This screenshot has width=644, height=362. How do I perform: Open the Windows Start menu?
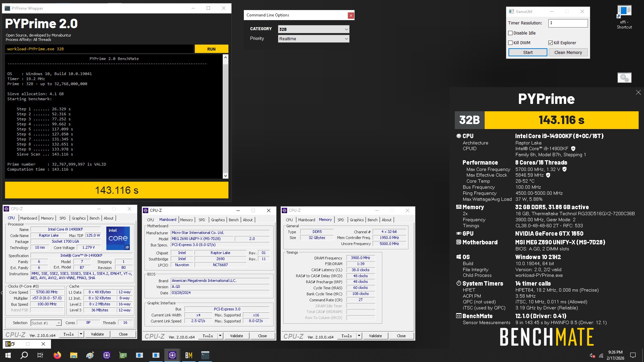(x=8, y=355)
